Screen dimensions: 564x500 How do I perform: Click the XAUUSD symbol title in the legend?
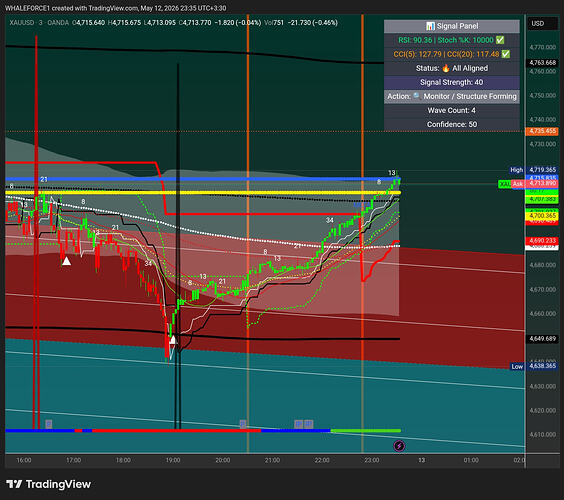coord(21,23)
